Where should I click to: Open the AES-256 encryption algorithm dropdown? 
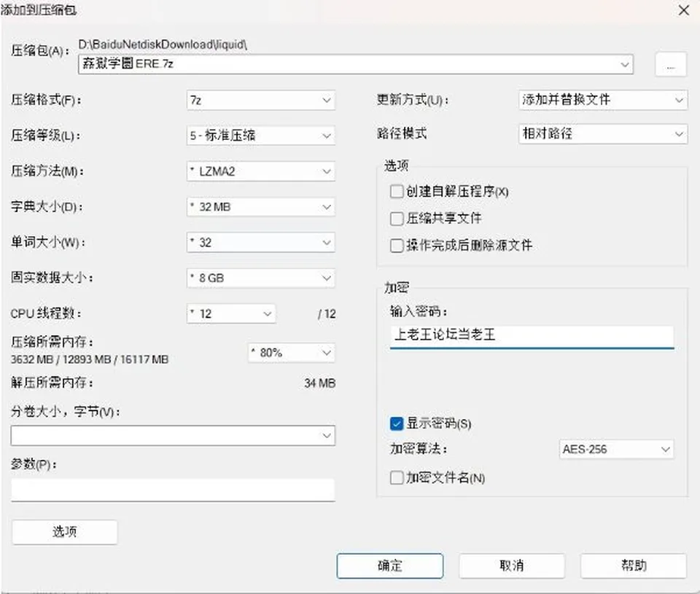point(616,450)
